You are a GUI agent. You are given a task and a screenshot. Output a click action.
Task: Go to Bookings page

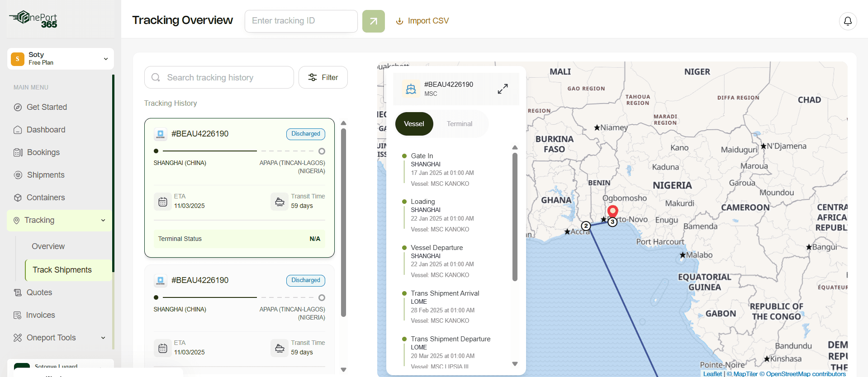(43, 152)
